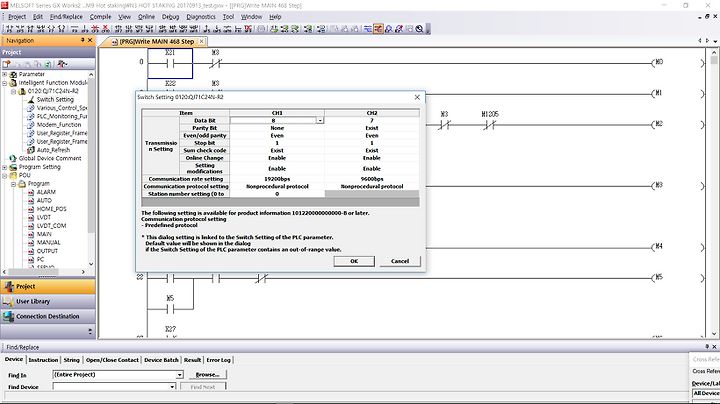720x404 pixels.
Task: Close the Switch Setting dialog
Action: point(417,97)
